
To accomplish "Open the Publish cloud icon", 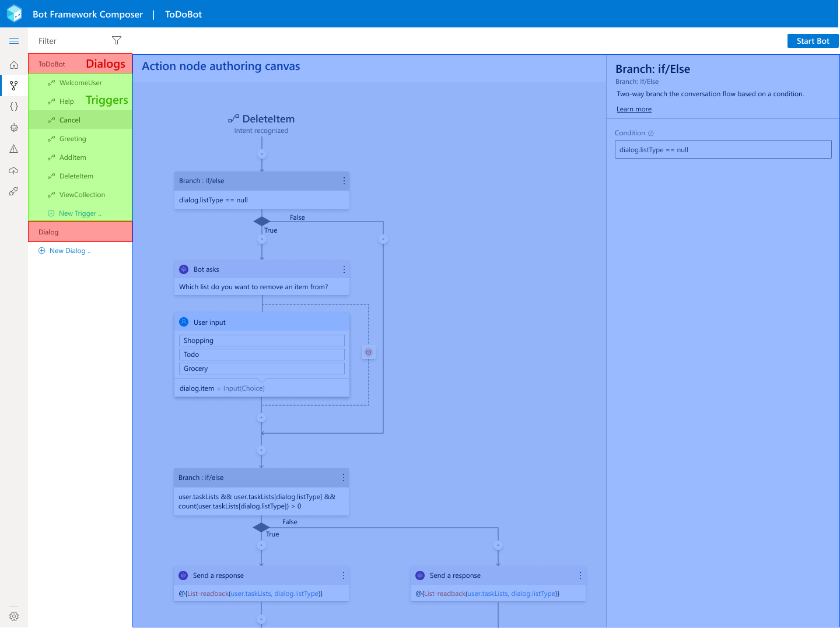I will click(14, 170).
